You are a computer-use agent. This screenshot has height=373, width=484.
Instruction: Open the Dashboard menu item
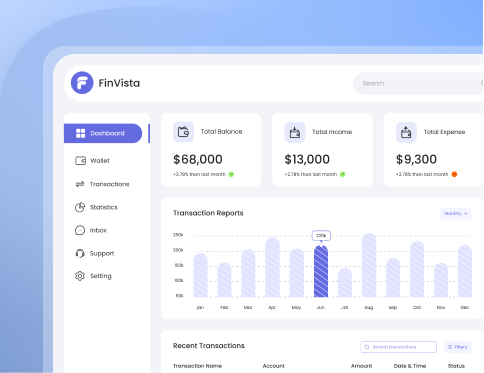[103, 133]
